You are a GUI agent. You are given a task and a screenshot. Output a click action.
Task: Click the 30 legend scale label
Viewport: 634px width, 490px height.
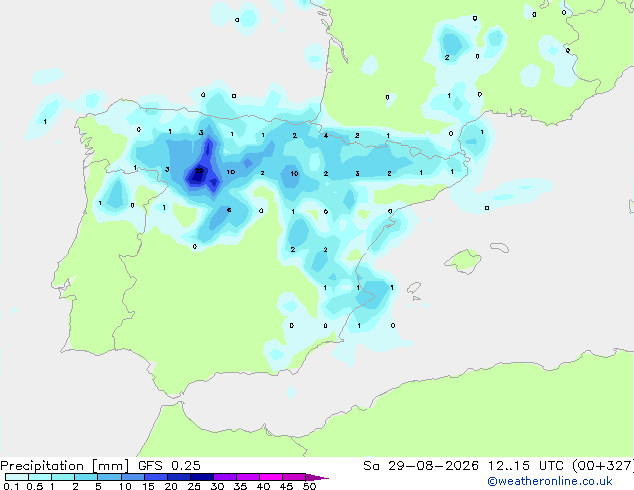217,486
